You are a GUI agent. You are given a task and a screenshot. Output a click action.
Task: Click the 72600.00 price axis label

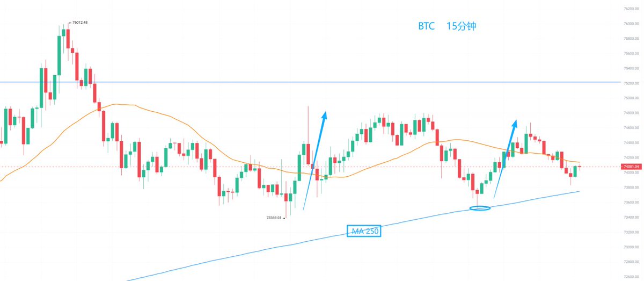(x=631, y=277)
